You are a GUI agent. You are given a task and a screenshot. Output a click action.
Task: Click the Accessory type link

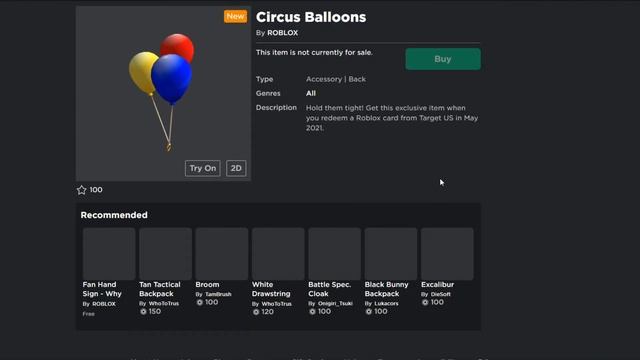324,79
